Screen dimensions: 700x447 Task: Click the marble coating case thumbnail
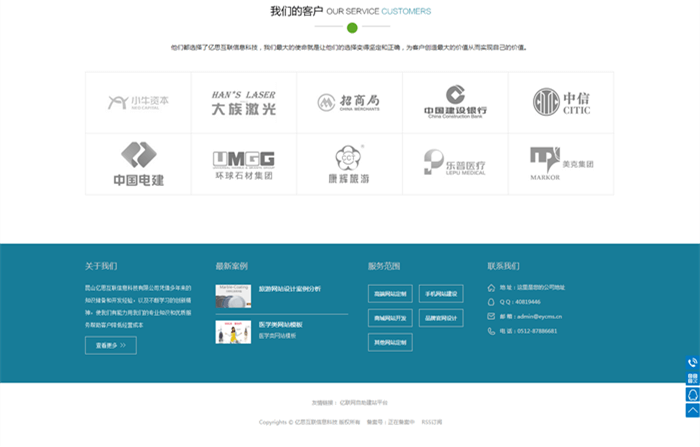[233, 296]
